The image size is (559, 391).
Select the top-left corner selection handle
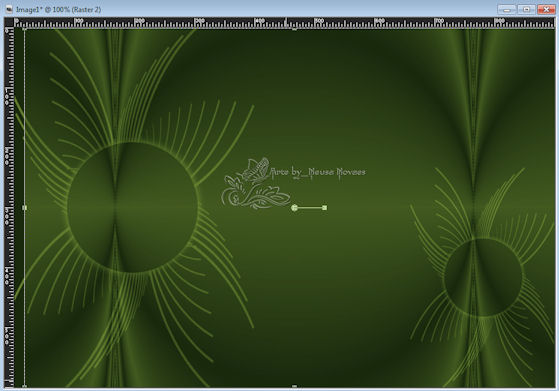click(24, 29)
